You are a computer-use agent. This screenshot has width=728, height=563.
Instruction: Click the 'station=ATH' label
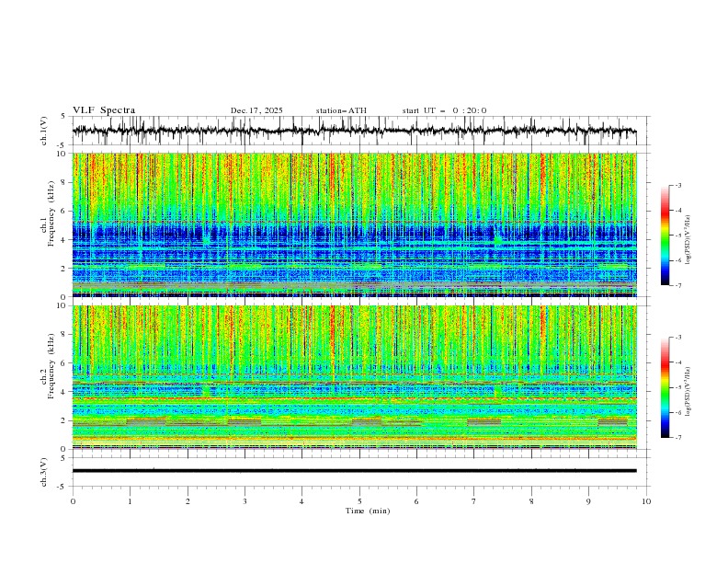pyautogui.click(x=341, y=110)
